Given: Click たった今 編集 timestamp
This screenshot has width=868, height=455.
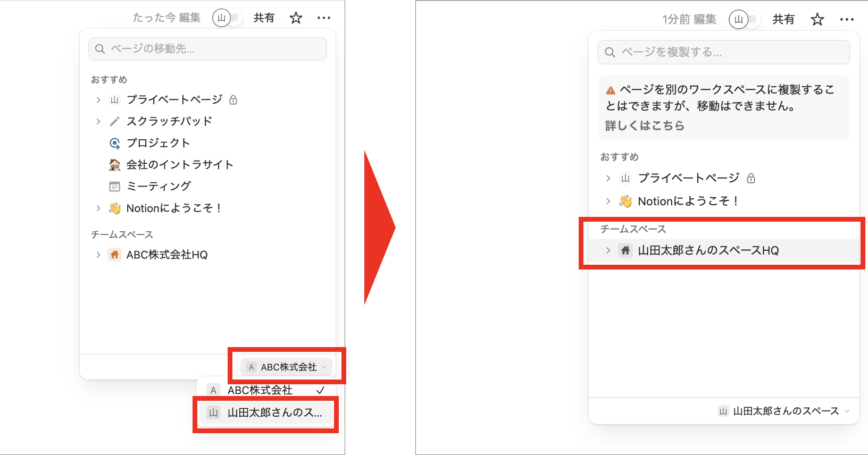Looking at the screenshot, I should click(x=166, y=18).
